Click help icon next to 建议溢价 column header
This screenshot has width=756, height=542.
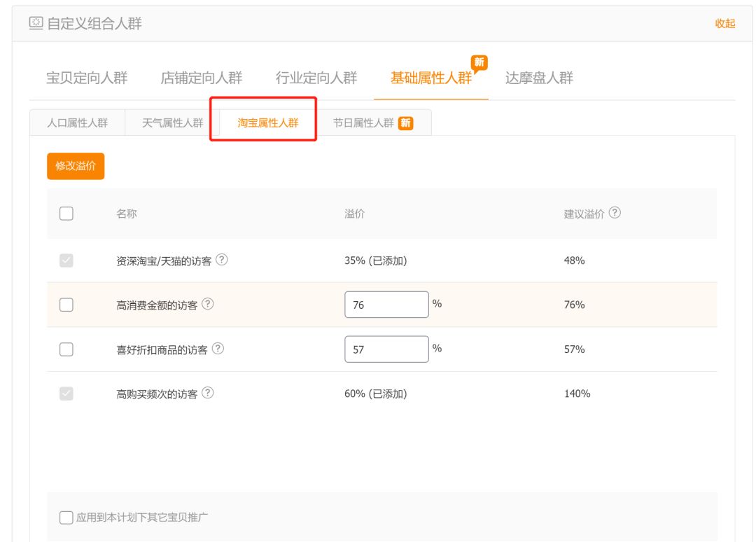coord(615,214)
